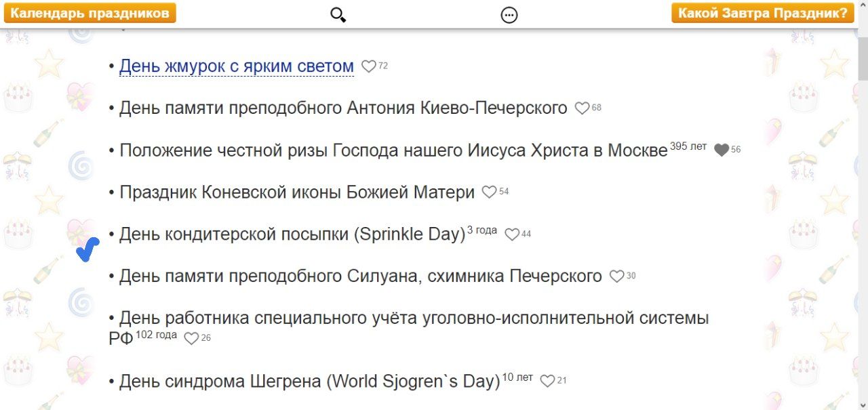Open the search magnifier icon
The height and width of the screenshot is (410, 868).
coord(338,14)
